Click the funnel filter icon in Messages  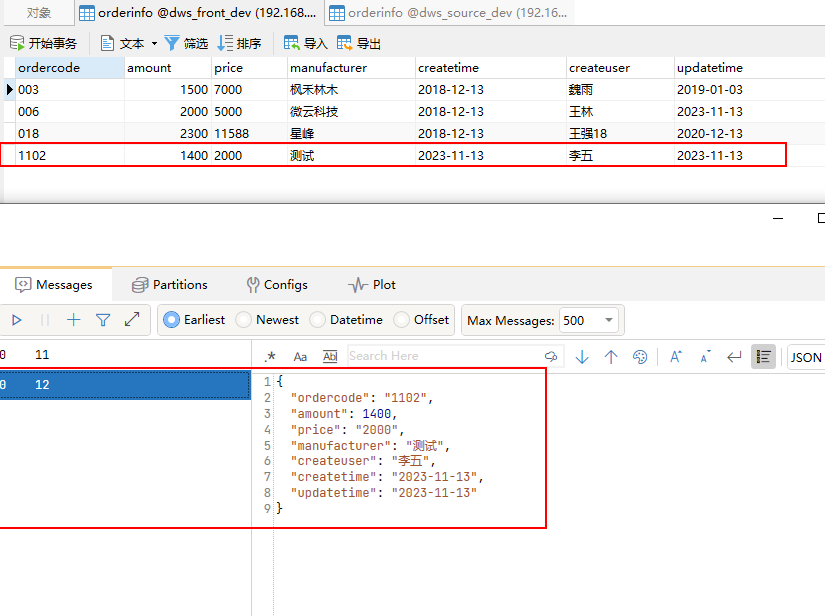[x=102, y=320]
